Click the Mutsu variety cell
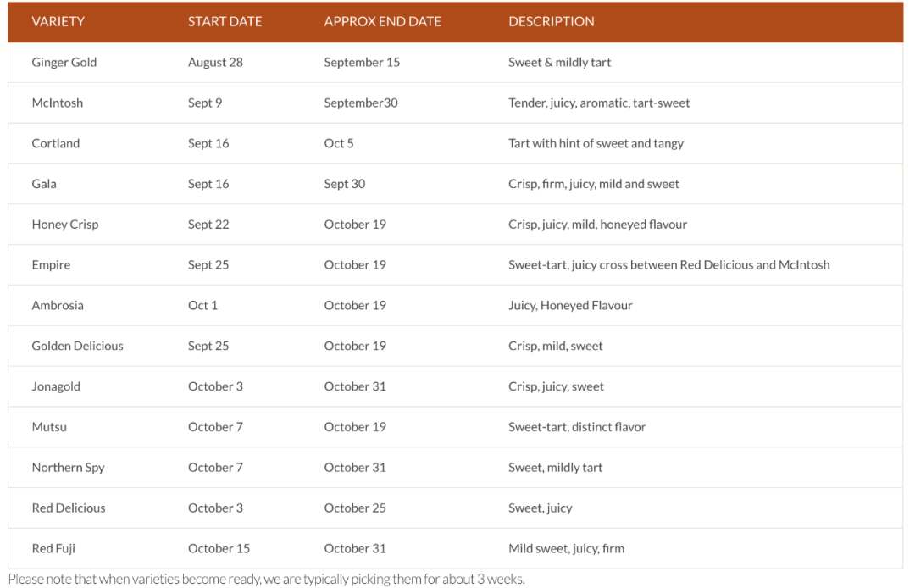The image size is (915, 588). coord(49,427)
